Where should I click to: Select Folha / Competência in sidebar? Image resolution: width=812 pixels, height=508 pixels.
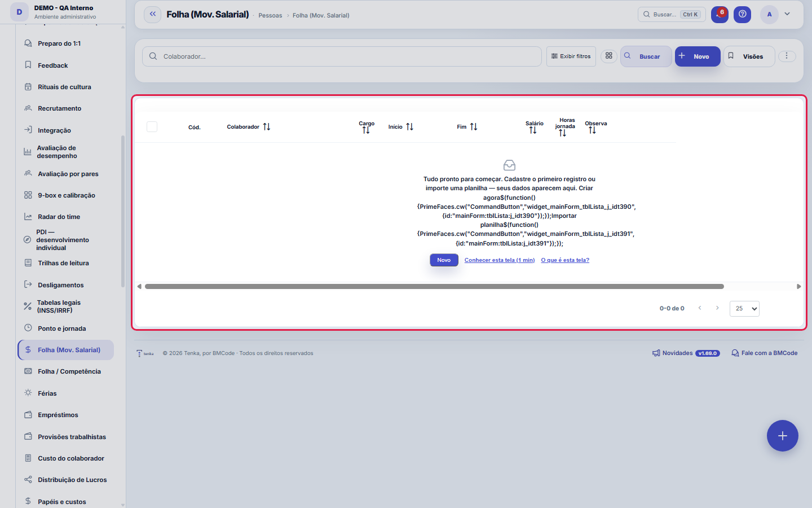click(69, 371)
